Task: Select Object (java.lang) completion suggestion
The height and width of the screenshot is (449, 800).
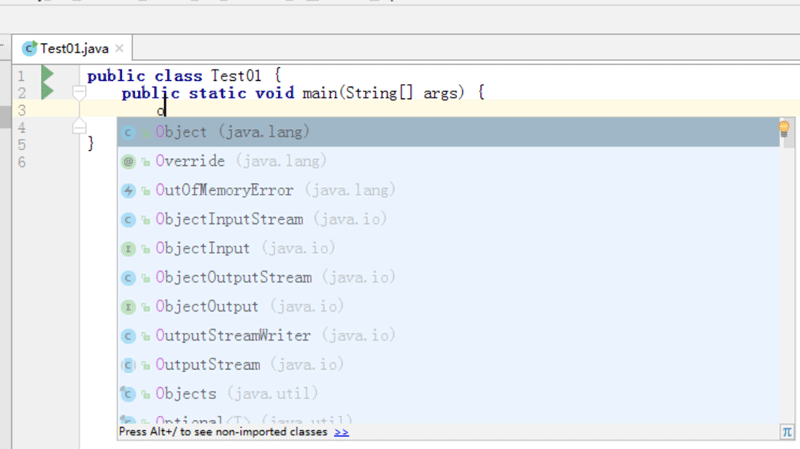Action: (448, 132)
